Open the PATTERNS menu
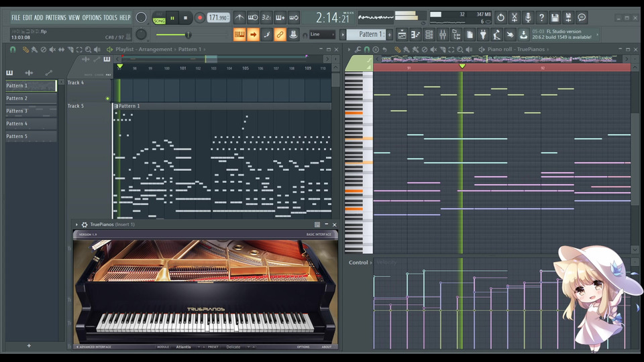This screenshot has width=644, height=362. (56, 17)
